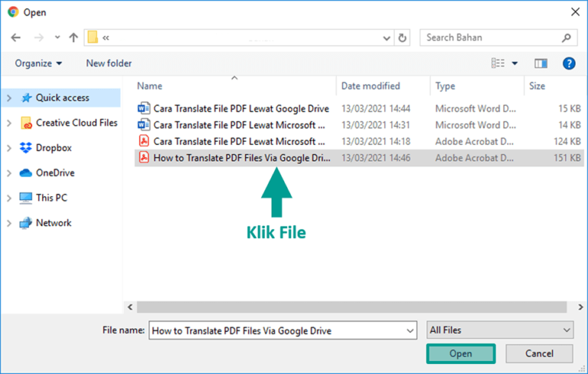The height and width of the screenshot is (374, 588).
Task: Click the Cancel button
Action: click(539, 354)
